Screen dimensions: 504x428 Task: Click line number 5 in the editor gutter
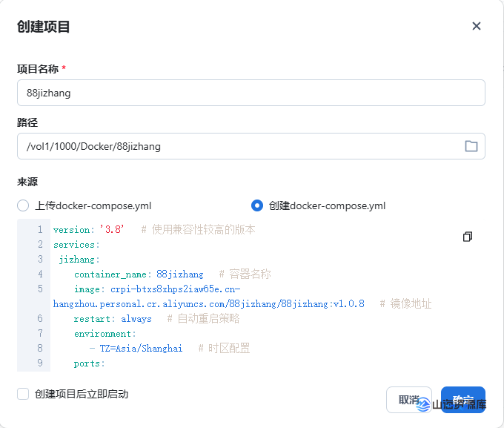(40, 289)
